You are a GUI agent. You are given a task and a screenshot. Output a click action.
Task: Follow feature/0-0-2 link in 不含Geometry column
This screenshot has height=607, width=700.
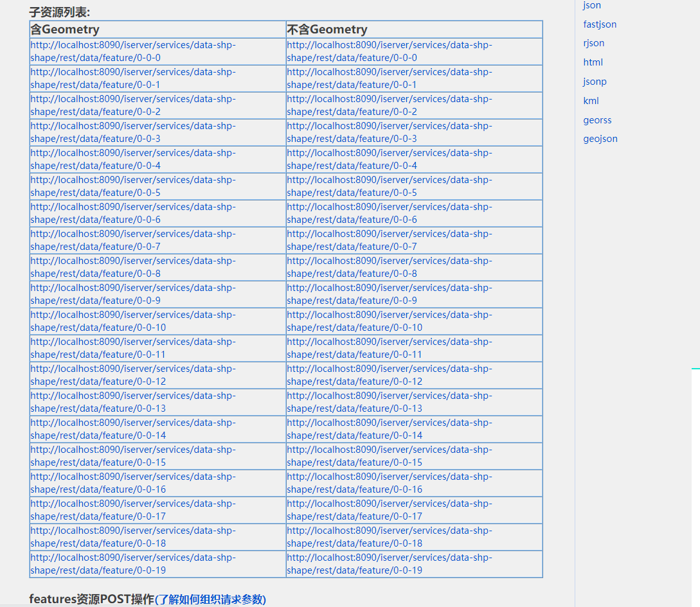tap(390, 105)
